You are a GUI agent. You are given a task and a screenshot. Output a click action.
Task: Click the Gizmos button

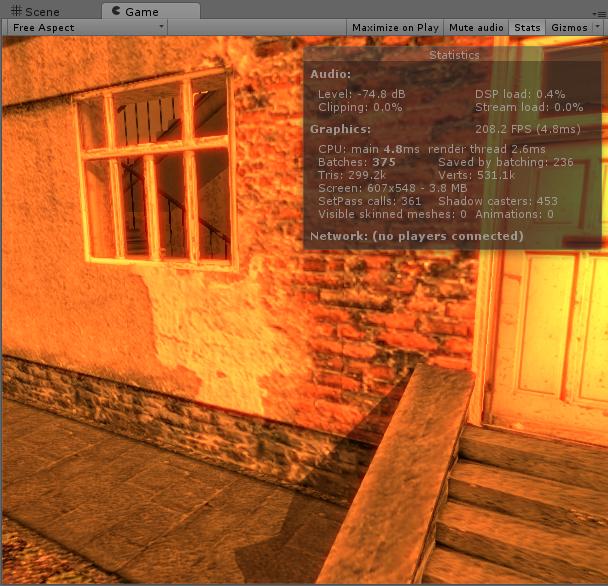click(x=569, y=28)
